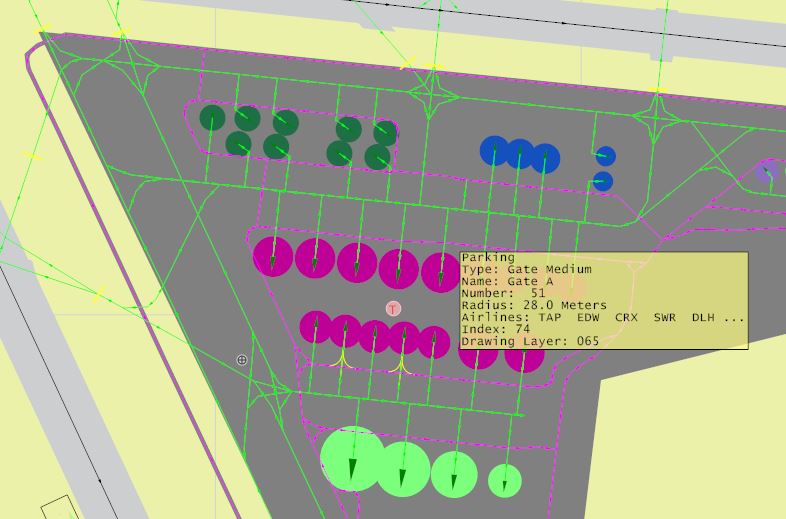Select the upper small blue parking spot
Screen dimensions: 786x519
(605, 156)
